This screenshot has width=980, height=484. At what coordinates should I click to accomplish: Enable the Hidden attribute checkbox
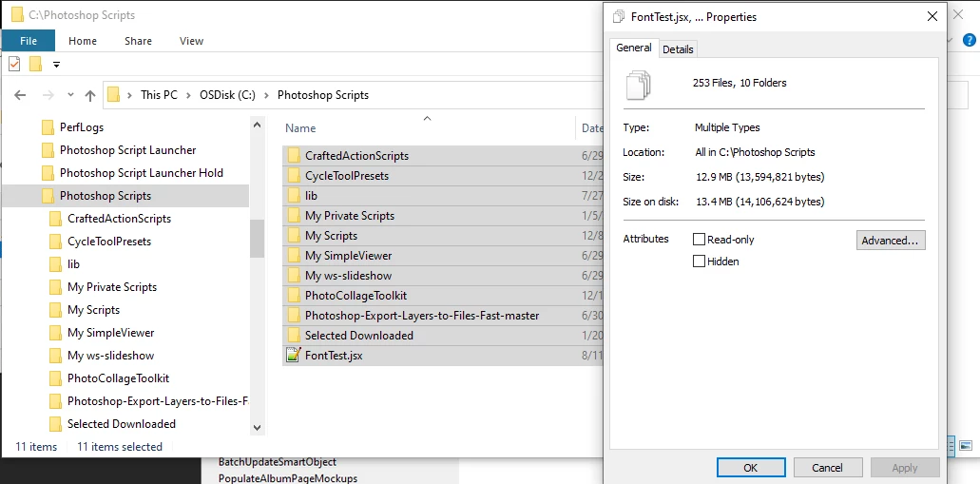(699, 261)
